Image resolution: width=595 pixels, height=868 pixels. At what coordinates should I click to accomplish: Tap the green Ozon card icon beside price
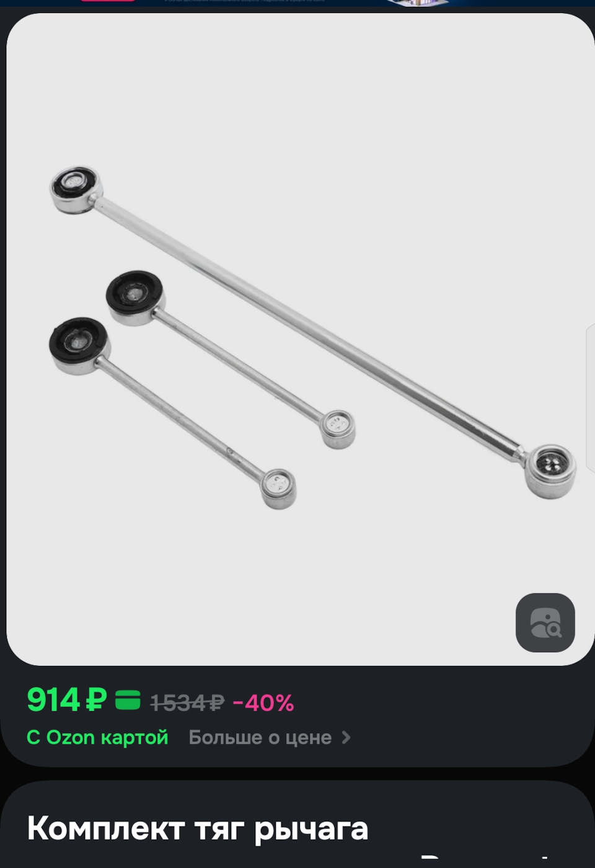click(128, 700)
